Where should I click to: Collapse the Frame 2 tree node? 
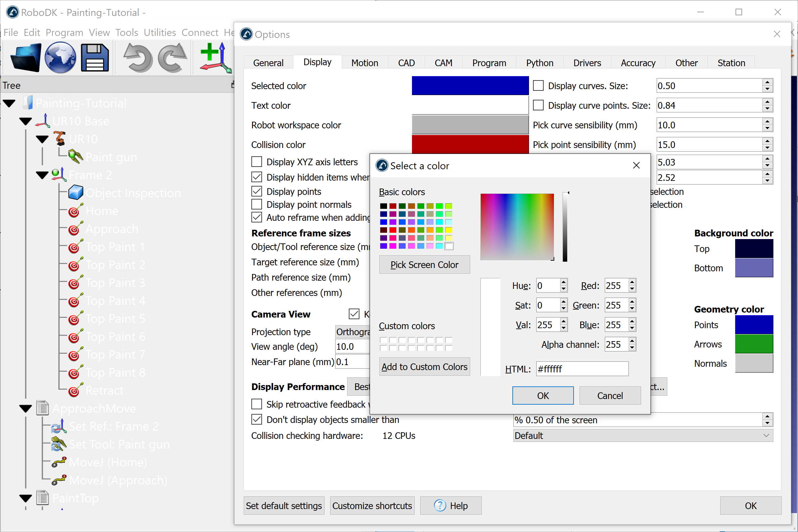tap(42, 176)
